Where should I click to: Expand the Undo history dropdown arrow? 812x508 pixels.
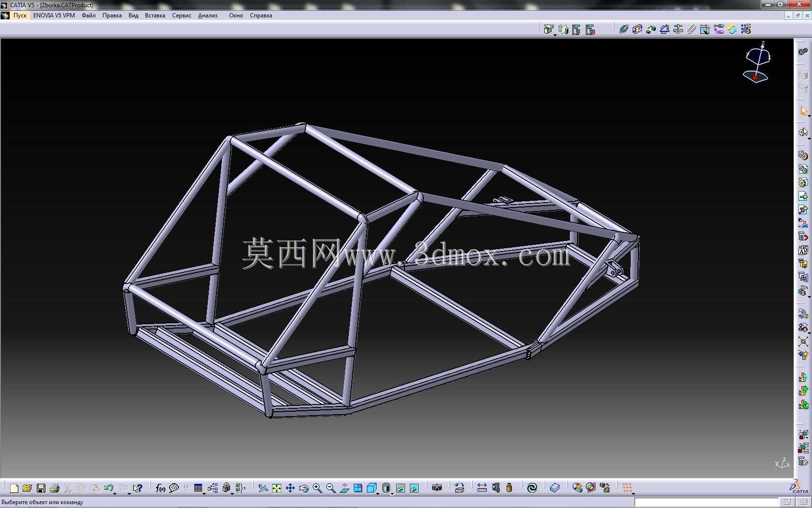pos(115,493)
